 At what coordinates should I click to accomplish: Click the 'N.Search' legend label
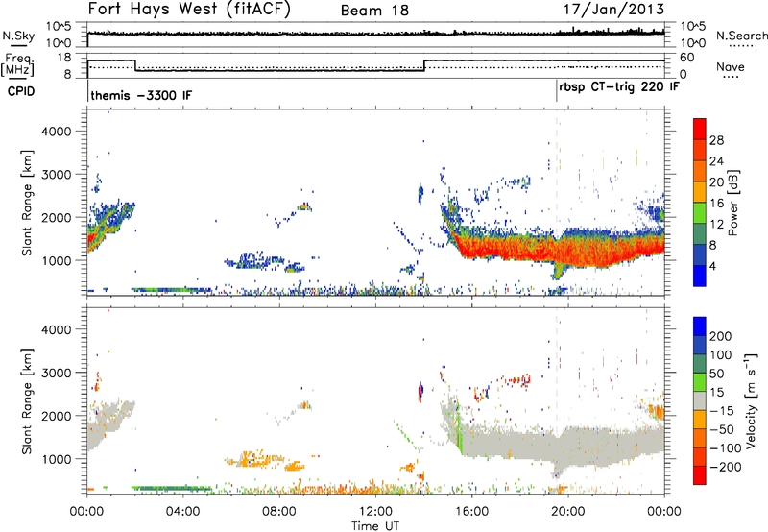(741, 36)
